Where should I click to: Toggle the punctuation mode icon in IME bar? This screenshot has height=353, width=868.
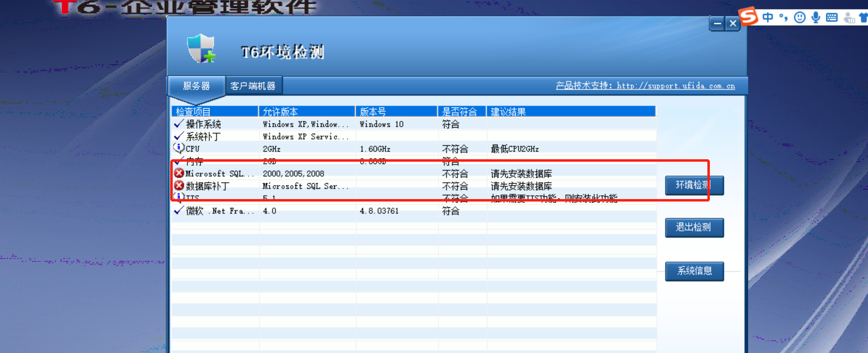(784, 17)
